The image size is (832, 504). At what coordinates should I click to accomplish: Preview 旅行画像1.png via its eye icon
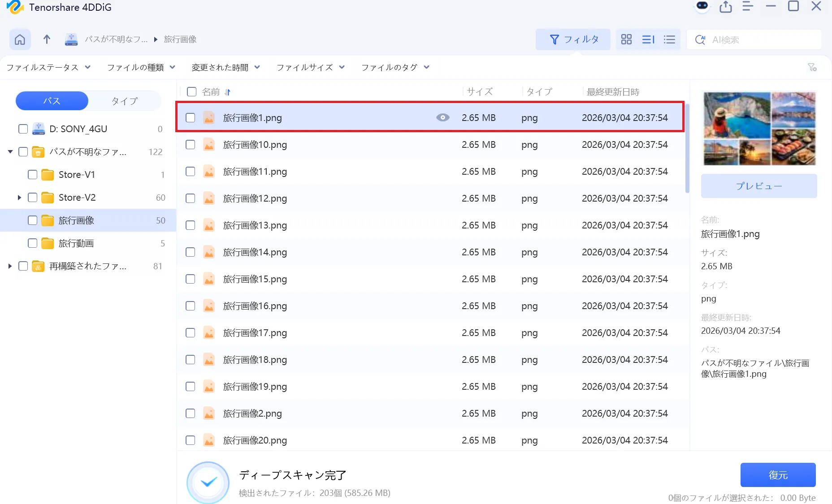click(x=442, y=117)
